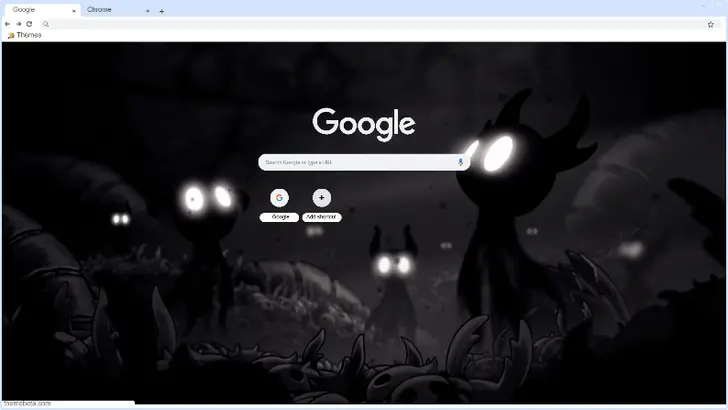The width and height of the screenshot is (728, 410).
Task: Click the Google search box
Action: click(364, 162)
